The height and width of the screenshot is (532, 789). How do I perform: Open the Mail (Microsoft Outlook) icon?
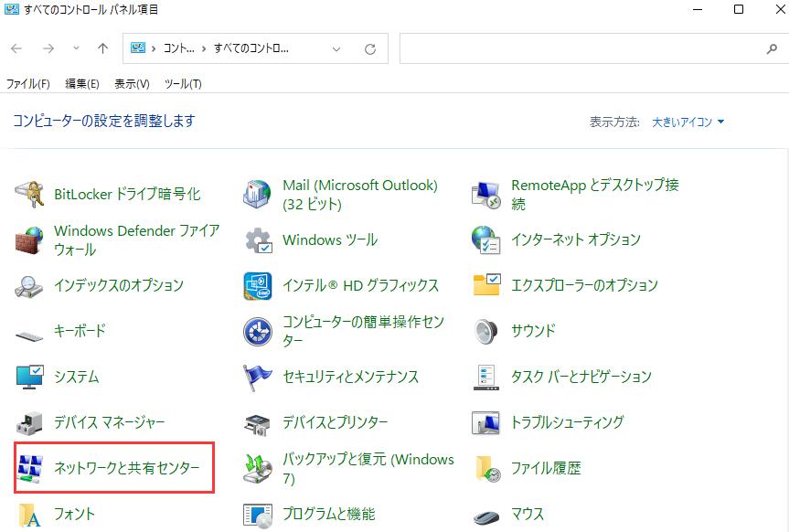tap(258, 194)
